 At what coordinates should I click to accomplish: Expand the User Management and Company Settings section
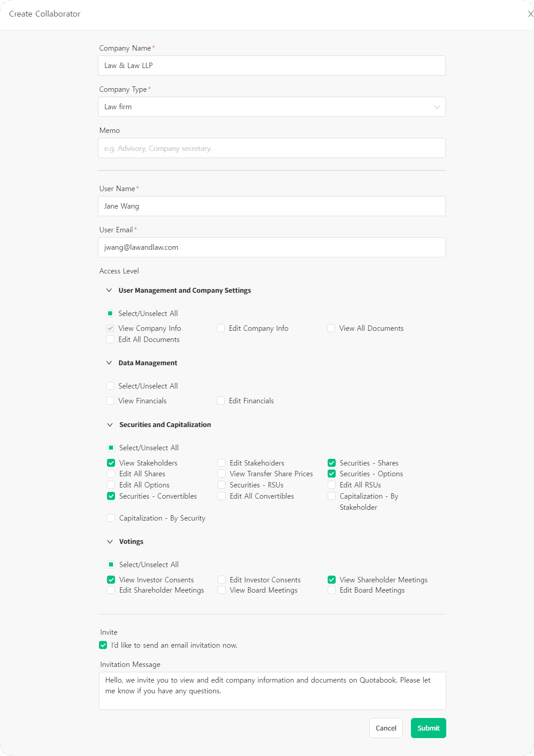click(109, 290)
